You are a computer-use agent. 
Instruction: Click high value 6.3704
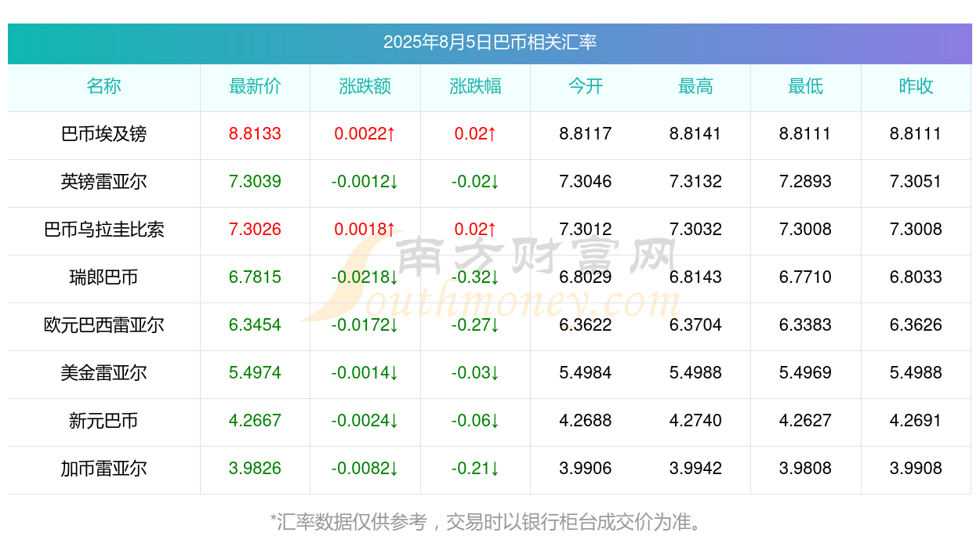coord(695,325)
